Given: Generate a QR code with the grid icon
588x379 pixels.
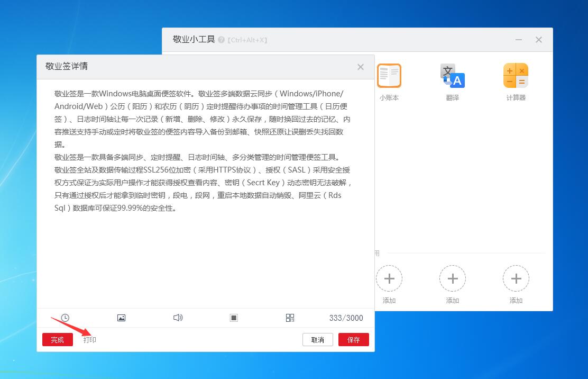Looking at the screenshot, I should (290, 318).
